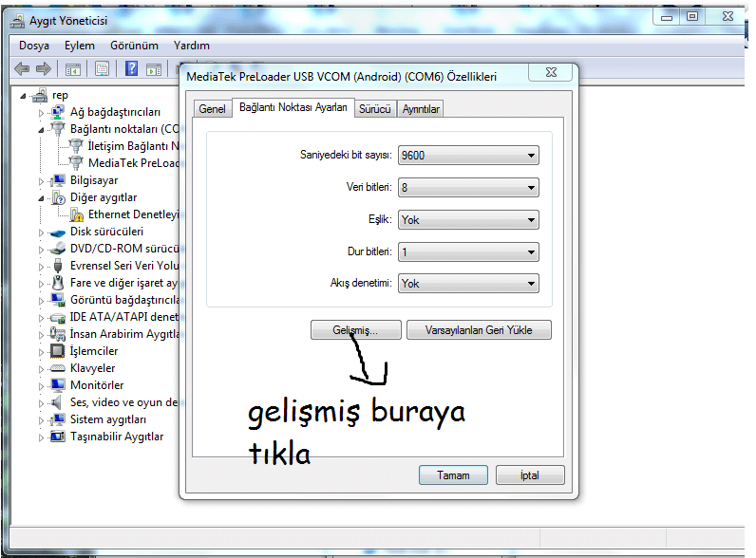
Task: Click the Ethernet Denetleyici warning icon
Action: coord(77,214)
